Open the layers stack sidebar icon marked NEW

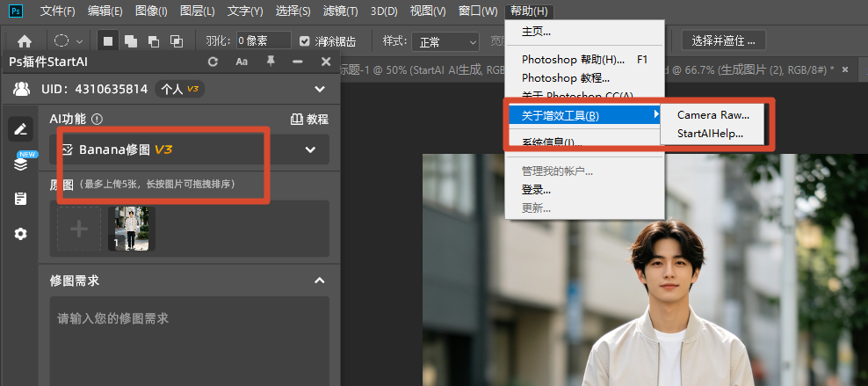click(x=20, y=164)
